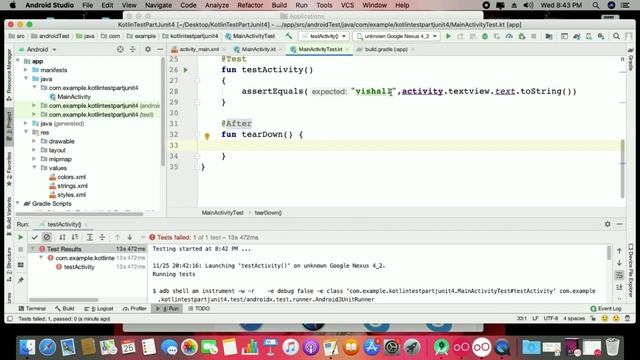Open Run panel settings gear
Image resolution: width=640 pixels, height=360 pixels.
click(607, 224)
